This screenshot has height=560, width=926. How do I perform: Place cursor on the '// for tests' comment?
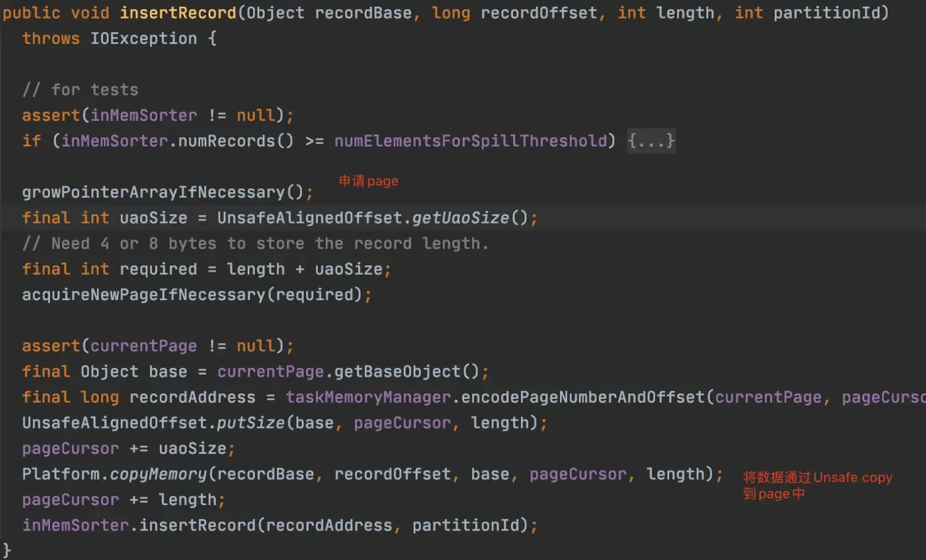[80, 90]
